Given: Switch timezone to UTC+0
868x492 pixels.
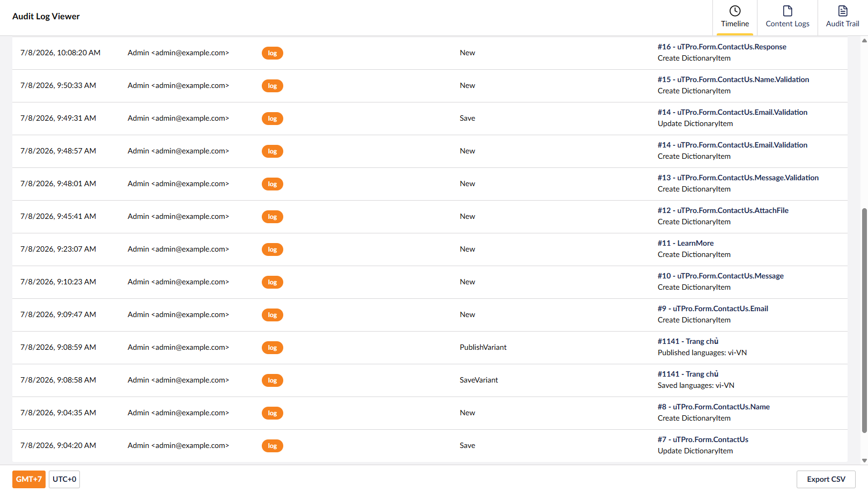Looking at the screenshot, I should point(64,479).
